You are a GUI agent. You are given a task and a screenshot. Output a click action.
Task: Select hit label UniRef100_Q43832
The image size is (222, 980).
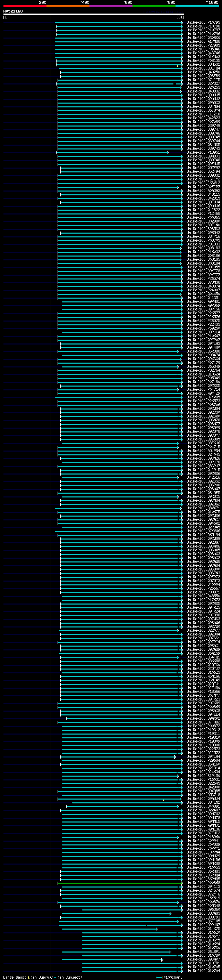[203, 91]
